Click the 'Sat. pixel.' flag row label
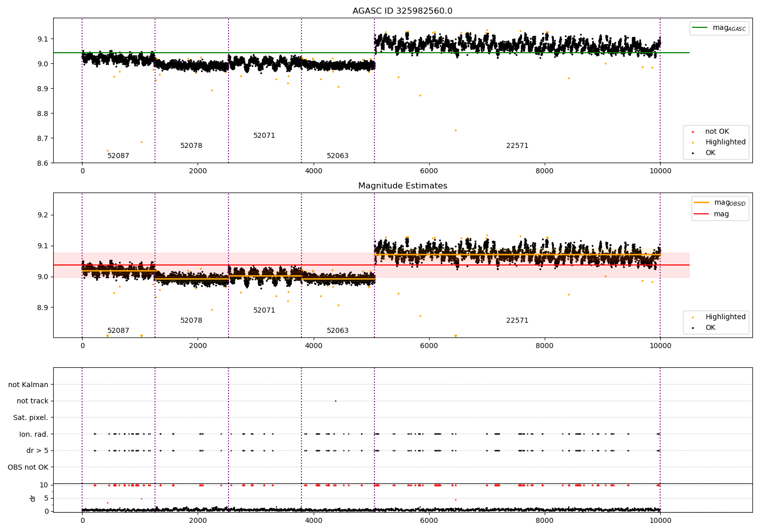Viewport: 760px width, 532px height. pyautogui.click(x=31, y=418)
